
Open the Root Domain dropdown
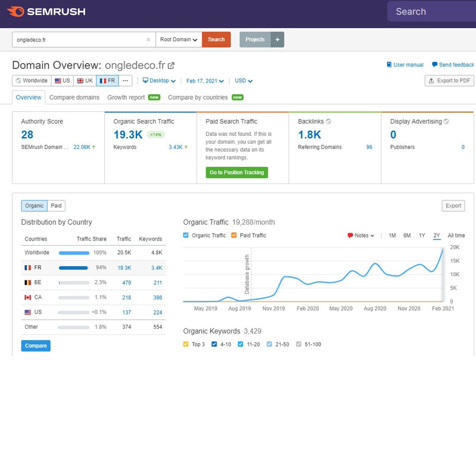[178, 40]
